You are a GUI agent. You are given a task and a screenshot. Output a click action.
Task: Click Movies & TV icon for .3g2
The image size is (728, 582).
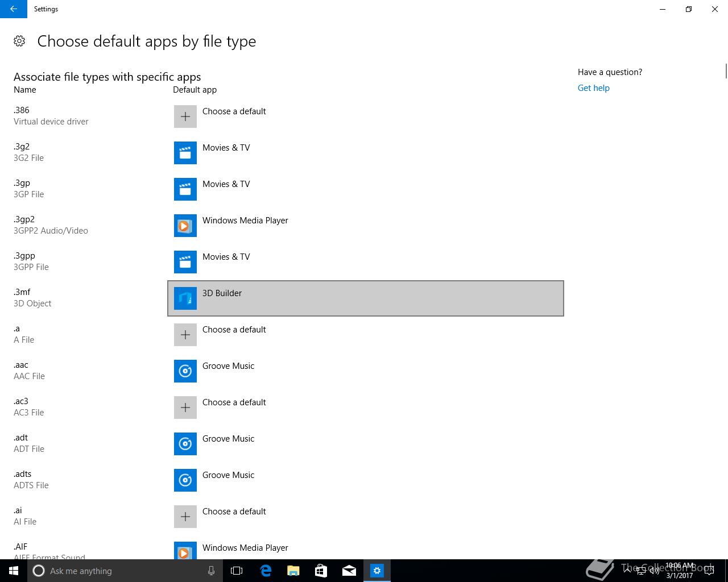(185, 153)
